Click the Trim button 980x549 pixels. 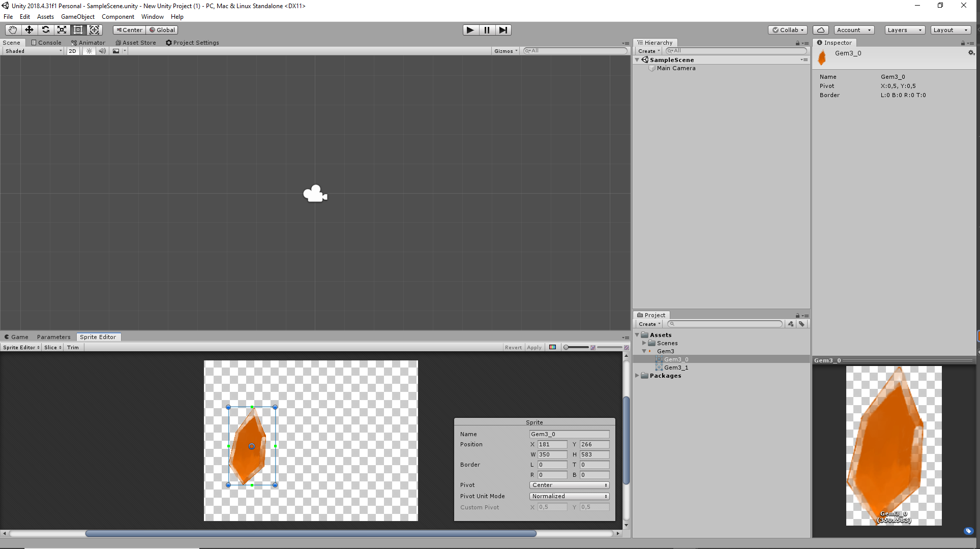(x=73, y=348)
